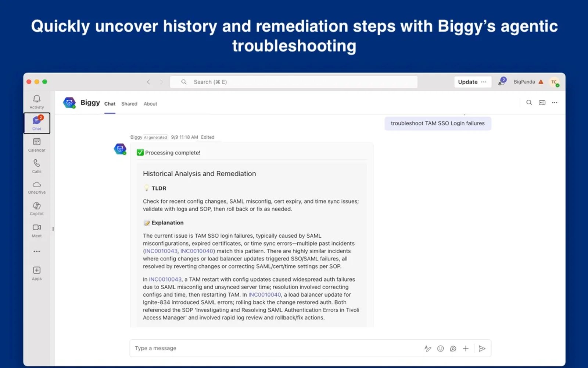Open the Loop components icon in compose bar
Image resolution: width=588 pixels, height=368 pixels.
coord(453,348)
